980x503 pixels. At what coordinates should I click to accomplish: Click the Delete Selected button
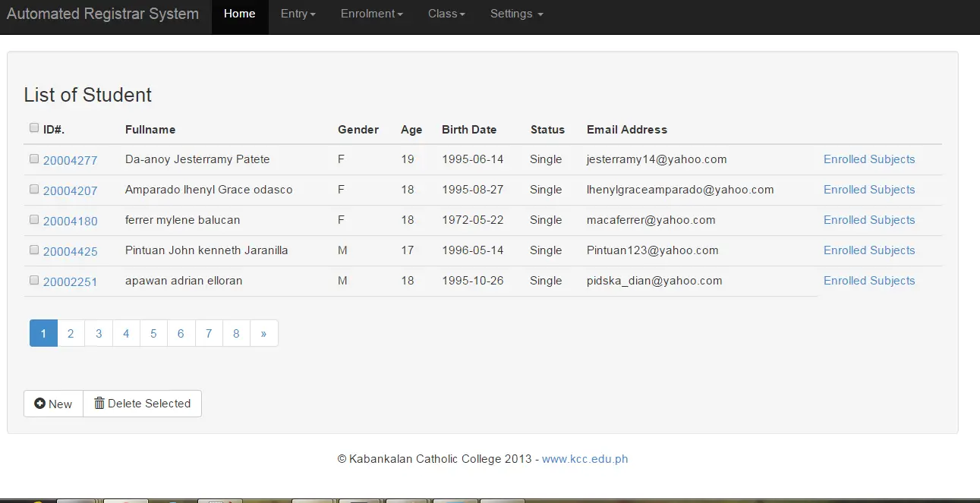pyautogui.click(x=142, y=404)
